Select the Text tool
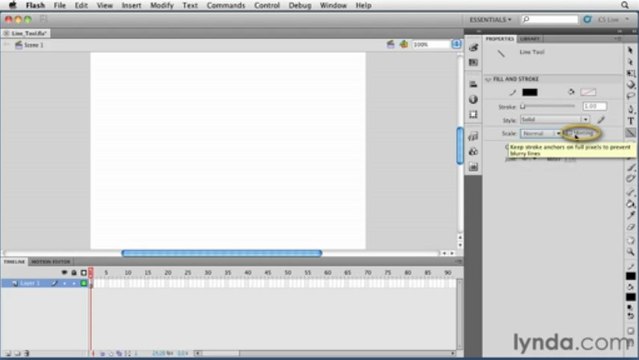Image resolution: width=639 pixels, height=360 pixels. (x=630, y=121)
